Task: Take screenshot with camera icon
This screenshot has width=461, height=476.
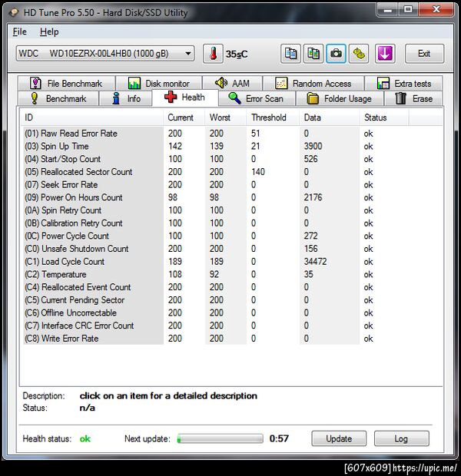Action: tap(336, 54)
